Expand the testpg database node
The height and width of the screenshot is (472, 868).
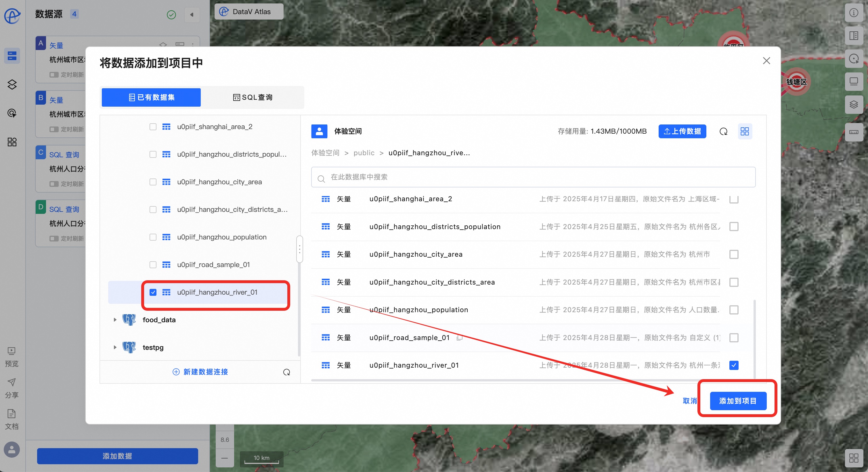[x=115, y=348]
